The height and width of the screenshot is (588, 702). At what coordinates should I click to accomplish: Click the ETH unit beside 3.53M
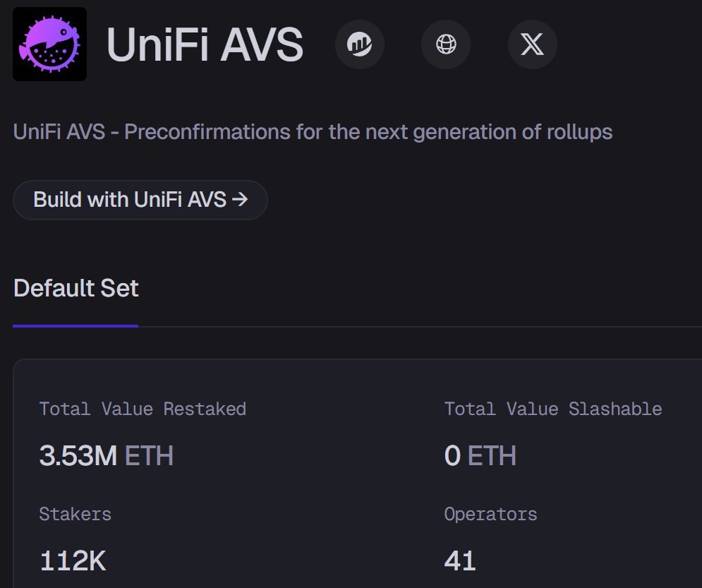149,456
